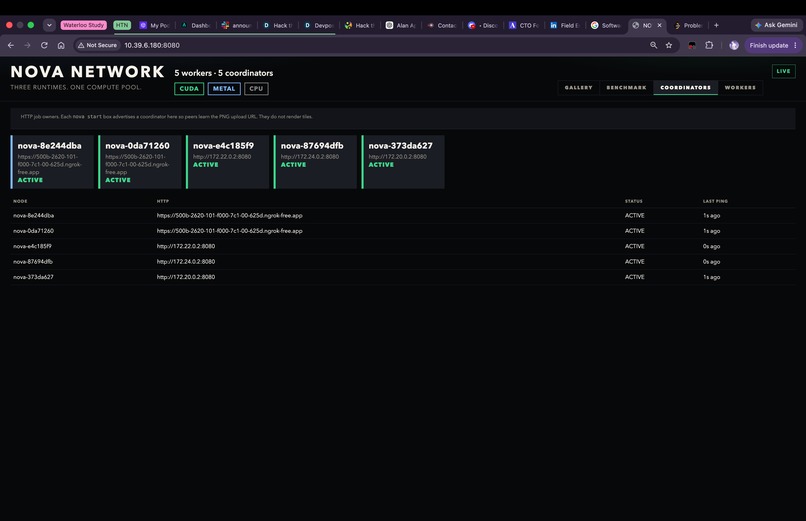Close the active NOVA tab
The width and height of the screenshot is (806, 521).
[660, 25]
